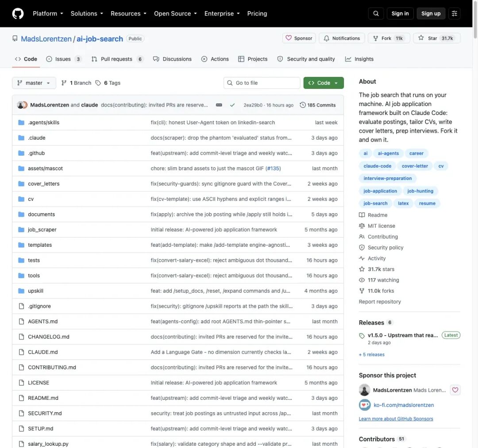Open the v1.5.0 latest release
Image resolution: width=478 pixels, height=448 pixels.
click(x=402, y=335)
